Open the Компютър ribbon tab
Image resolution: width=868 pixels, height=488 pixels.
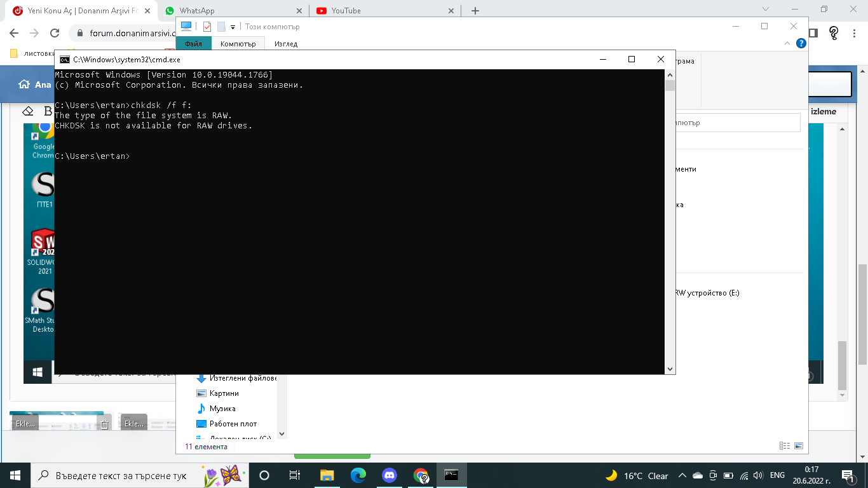238,44
